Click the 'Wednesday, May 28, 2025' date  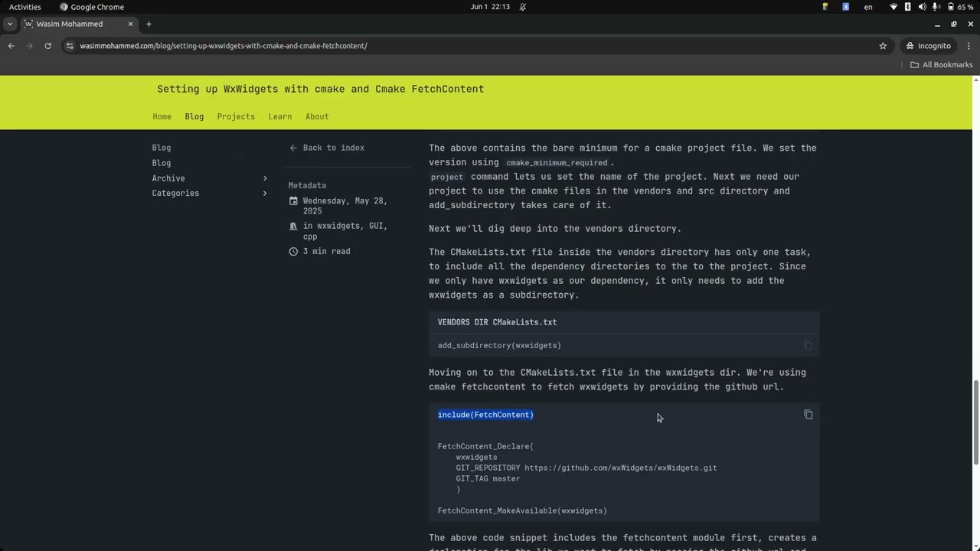(x=345, y=206)
